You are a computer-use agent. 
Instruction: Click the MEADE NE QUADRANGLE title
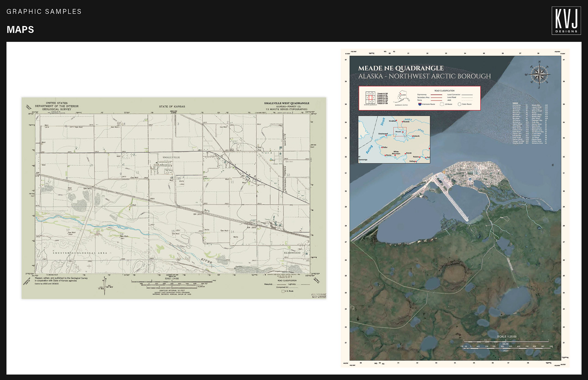401,68
